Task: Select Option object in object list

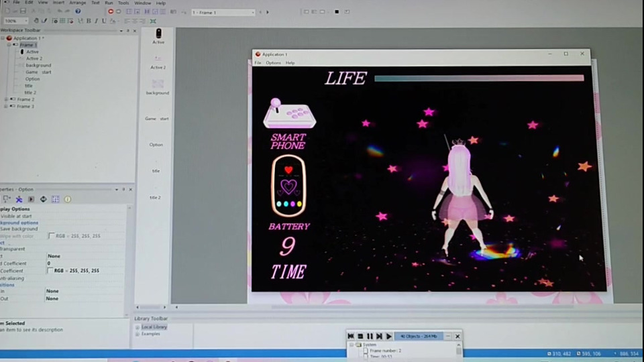Action: coord(156,145)
